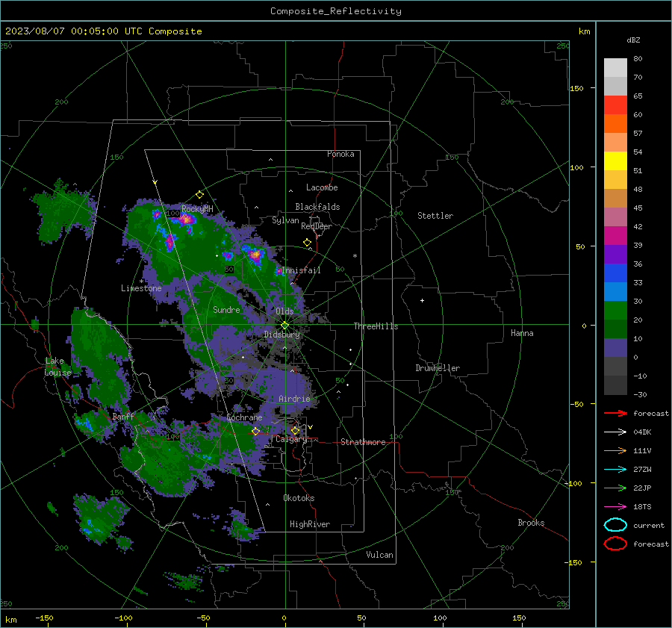This screenshot has height=628, width=672.
Task: Click the Sundre map label
Action: click(x=227, y=309)
